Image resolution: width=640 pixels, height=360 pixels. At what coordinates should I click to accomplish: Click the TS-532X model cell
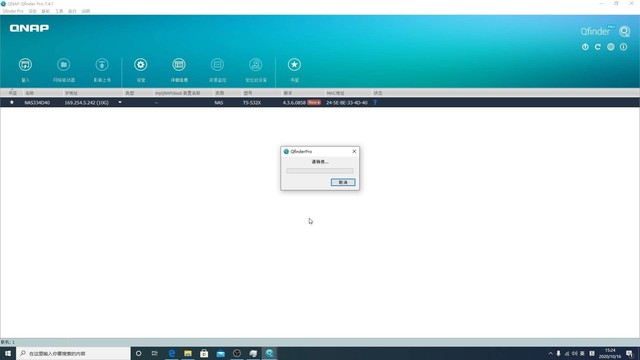point(252,102)
